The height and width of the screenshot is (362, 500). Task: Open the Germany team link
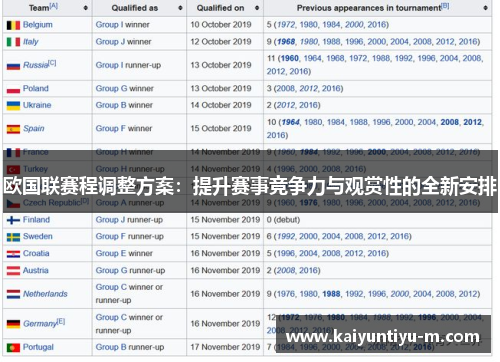(40, 324)
